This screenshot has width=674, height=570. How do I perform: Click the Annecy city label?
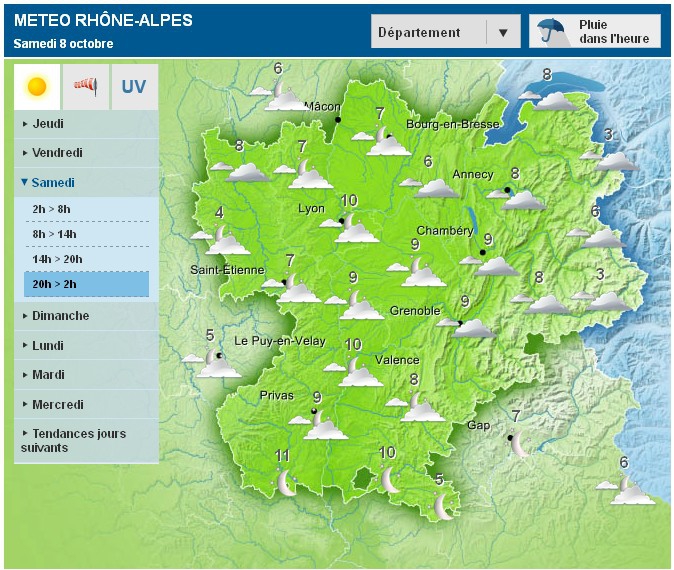pos(473,175)
